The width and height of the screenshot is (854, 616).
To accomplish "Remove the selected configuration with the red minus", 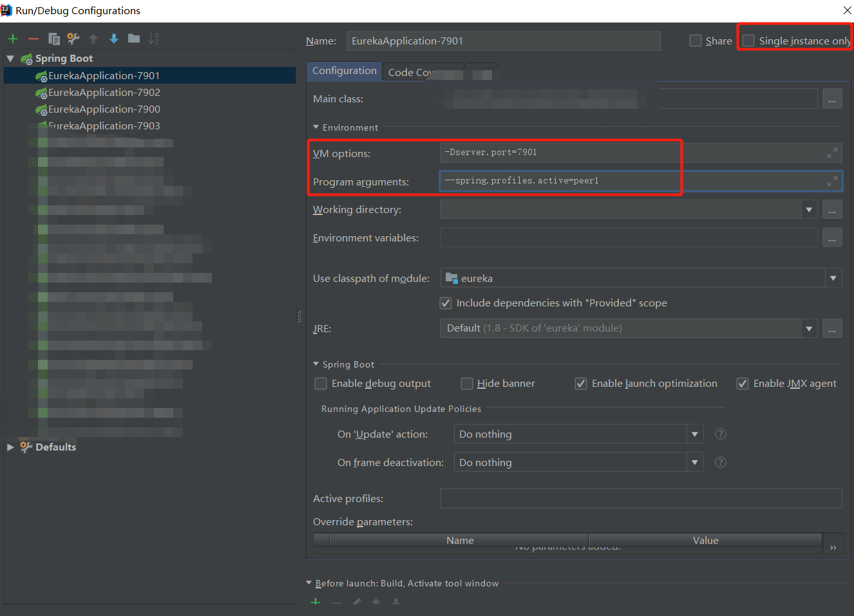I will click(33, 39).
